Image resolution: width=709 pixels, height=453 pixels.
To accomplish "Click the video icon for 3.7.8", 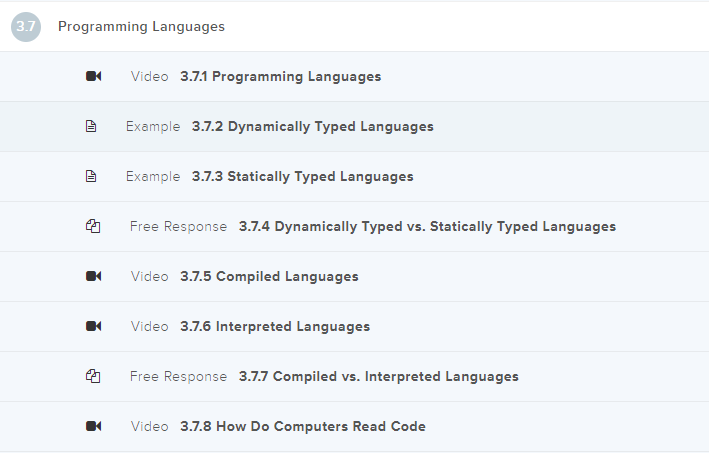I will click(93, 427).
